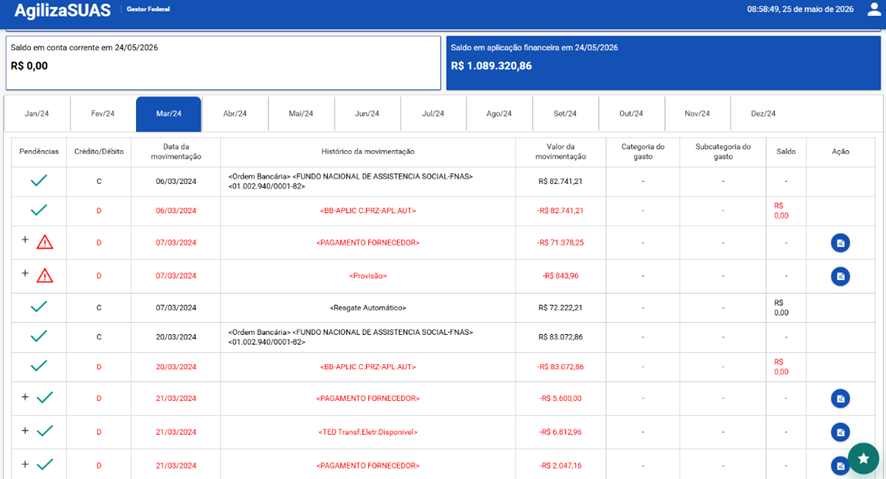The height and width of the screenshot is (479, 886).
Task: Expand the -R$ 5.600,00 payment row
Action: pos(25,397)
